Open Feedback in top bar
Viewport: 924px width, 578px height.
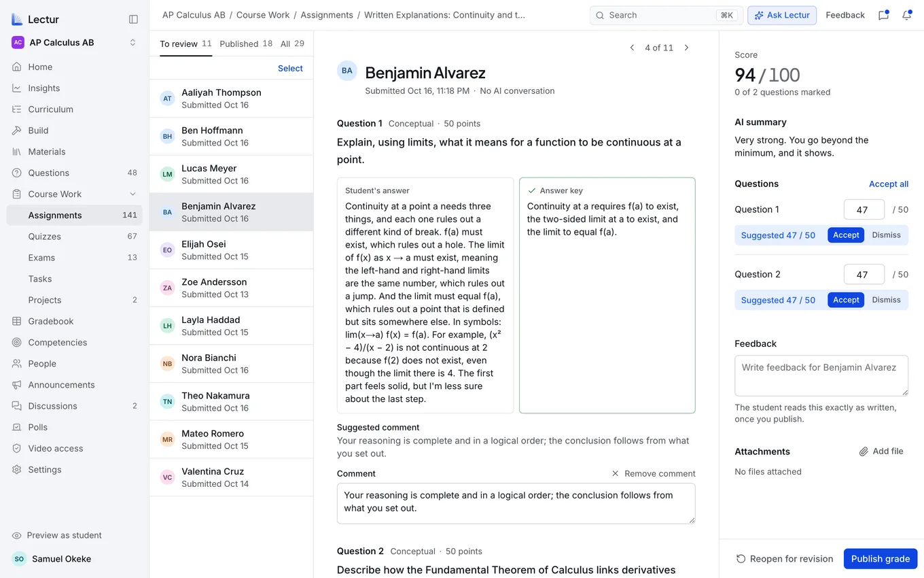coord(845,15)
